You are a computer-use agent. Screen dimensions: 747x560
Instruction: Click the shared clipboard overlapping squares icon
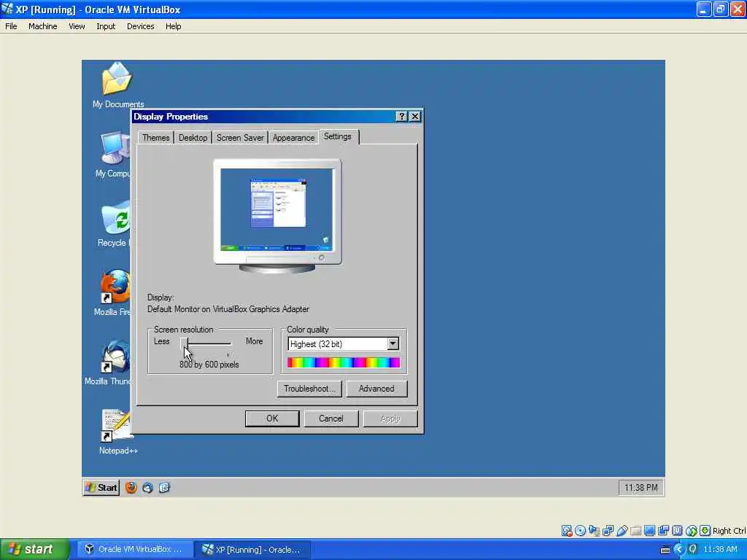click(663, 531)
